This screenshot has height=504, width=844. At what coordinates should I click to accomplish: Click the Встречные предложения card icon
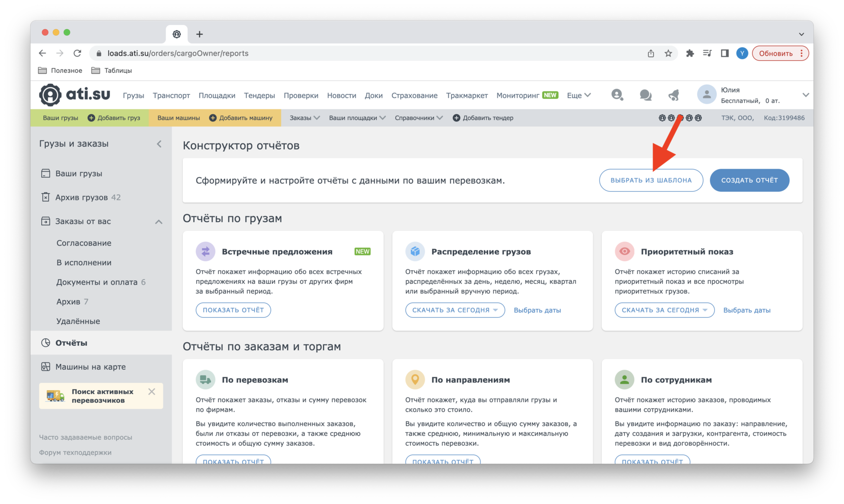[x=205, y=251]
